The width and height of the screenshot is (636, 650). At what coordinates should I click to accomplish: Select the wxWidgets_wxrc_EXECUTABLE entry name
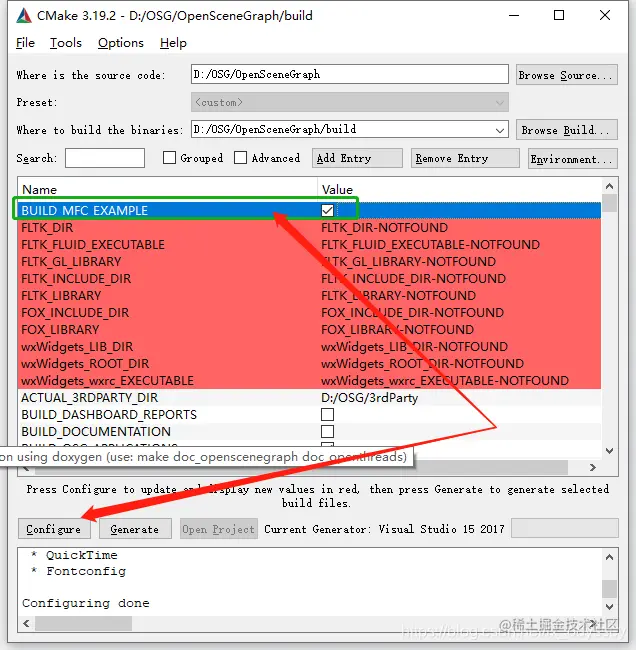(x=107, y=381)
